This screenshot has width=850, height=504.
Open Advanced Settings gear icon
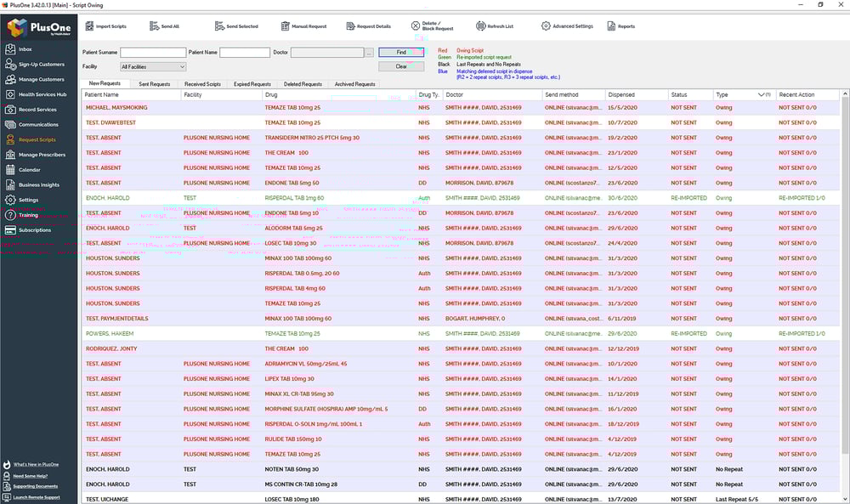pyautogui.click(x=546, y=26)
